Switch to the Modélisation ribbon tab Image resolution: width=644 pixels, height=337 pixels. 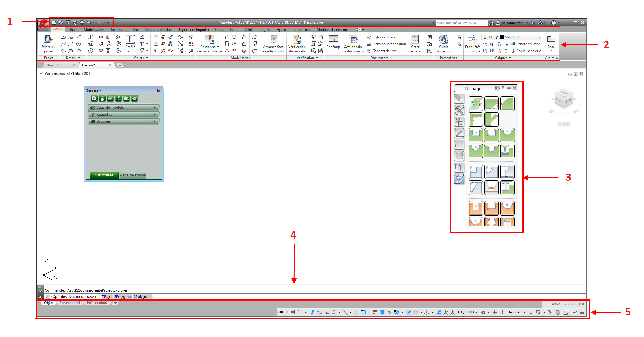click(94, 30)
